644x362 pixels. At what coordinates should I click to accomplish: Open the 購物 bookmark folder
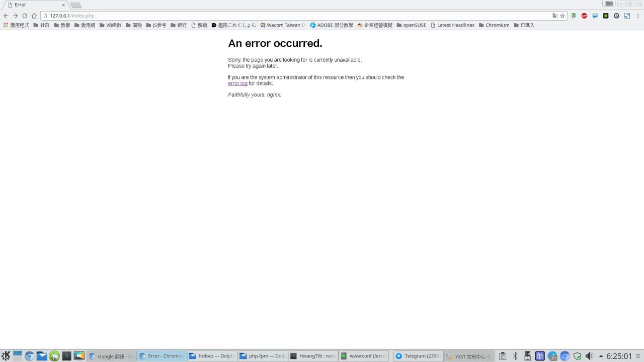pos(134,25)
